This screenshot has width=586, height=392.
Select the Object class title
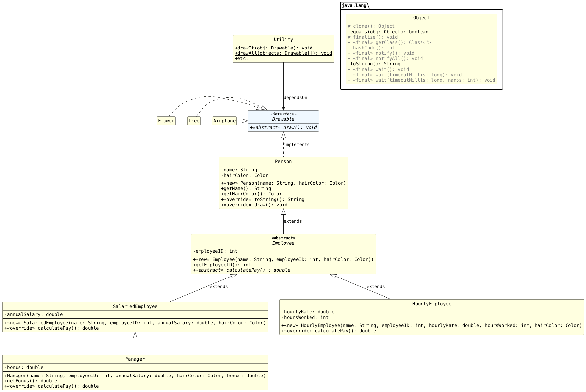(x=421, y=18)
